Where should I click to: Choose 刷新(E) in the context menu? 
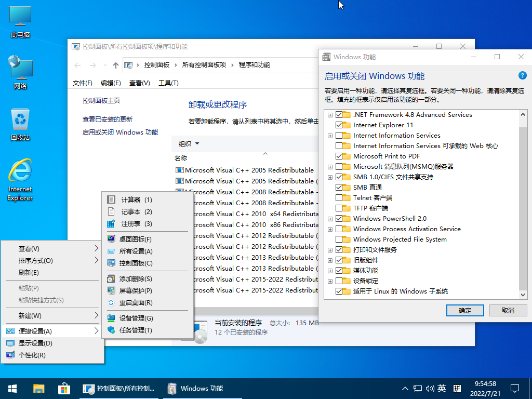[52, 273]
